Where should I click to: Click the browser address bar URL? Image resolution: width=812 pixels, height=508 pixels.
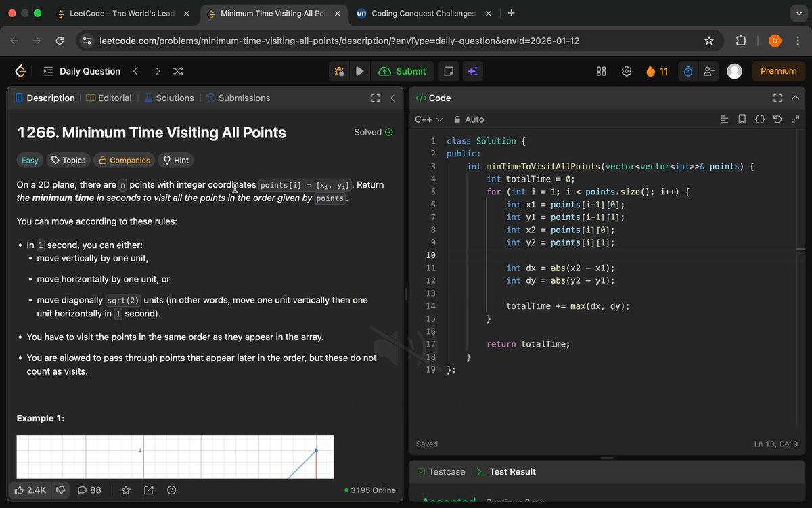[339, 41]
